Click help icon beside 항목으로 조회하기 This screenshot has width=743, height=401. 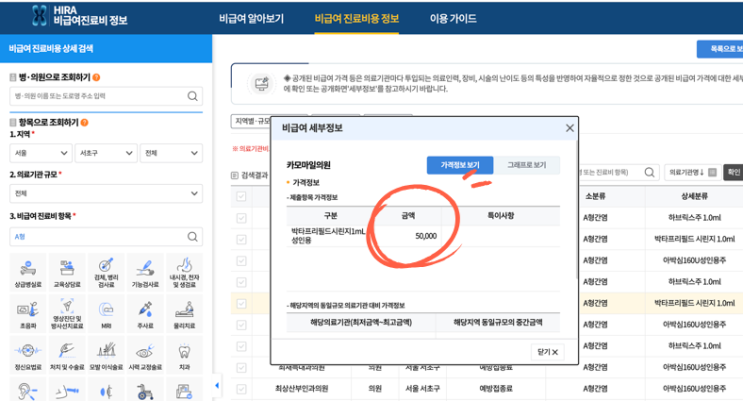84,122
